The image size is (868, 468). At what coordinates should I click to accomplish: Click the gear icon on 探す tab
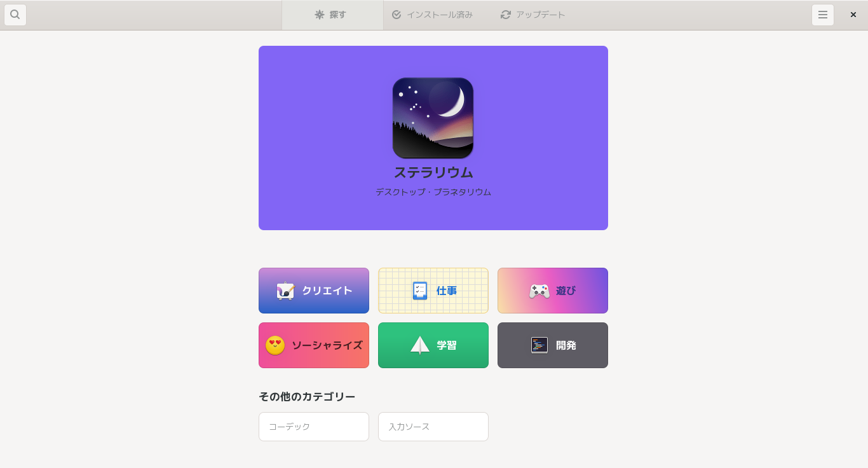tap(320, 15)
